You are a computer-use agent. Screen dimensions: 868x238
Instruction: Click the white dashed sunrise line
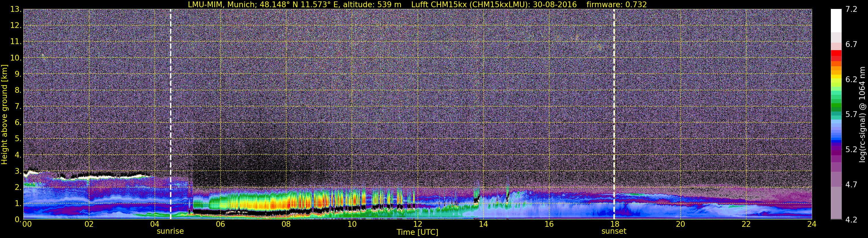click(x=171, y=114)
